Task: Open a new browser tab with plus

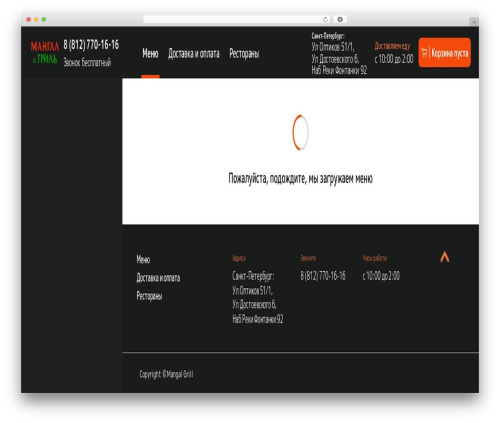Action: [x=474, y=22]
